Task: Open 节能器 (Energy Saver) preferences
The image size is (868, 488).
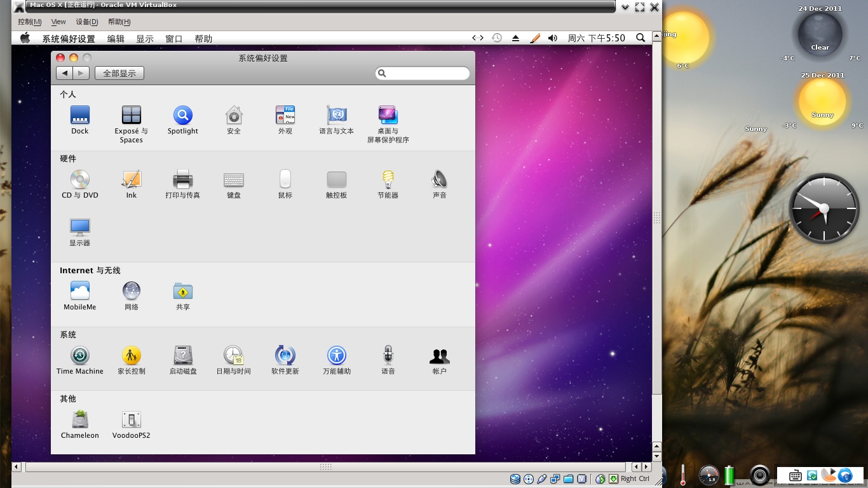Action: tap(388, 184)
